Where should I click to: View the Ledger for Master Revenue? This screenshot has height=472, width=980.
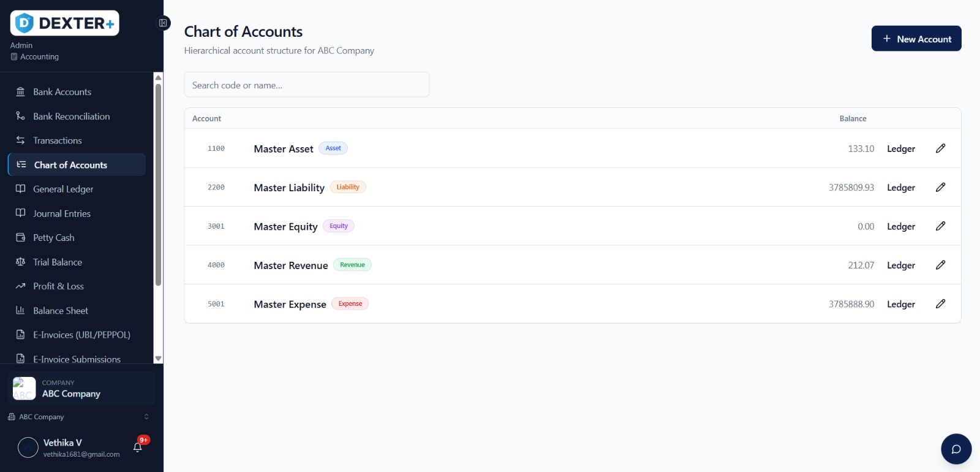tap(901, 265)
